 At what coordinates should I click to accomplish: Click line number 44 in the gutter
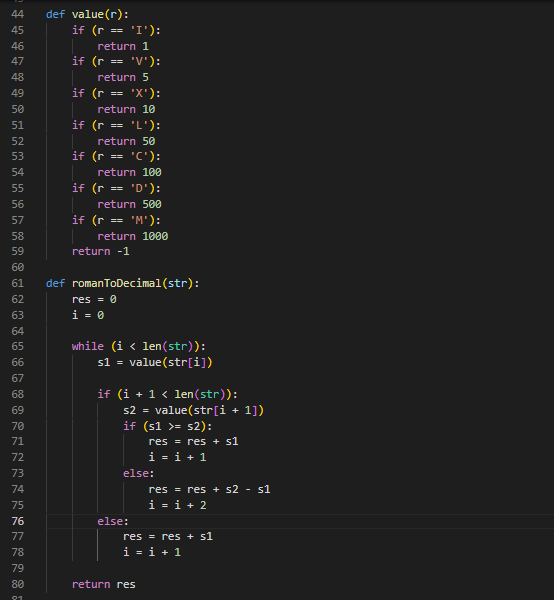point(18,15)
